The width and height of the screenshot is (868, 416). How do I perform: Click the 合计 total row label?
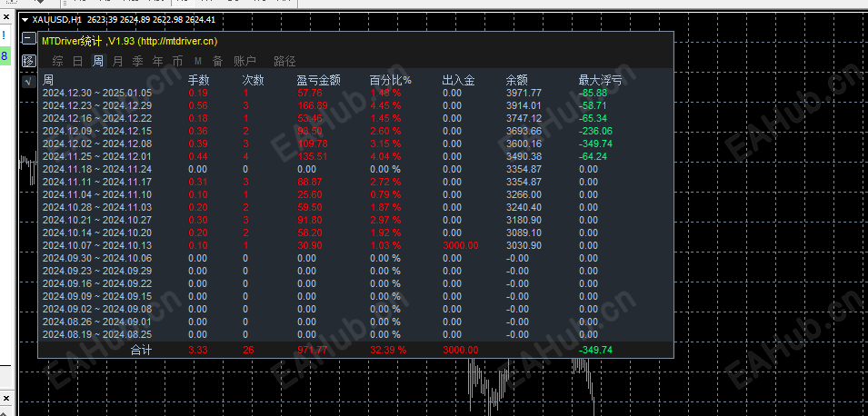(x=141, y=350)
